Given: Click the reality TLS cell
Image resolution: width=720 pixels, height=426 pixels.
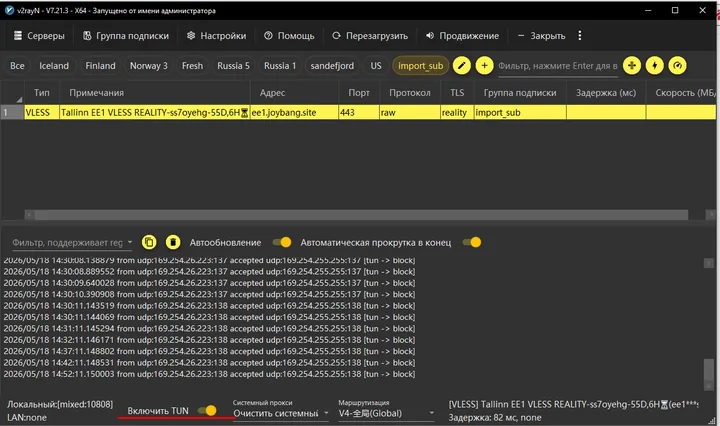Looking at the screenshot, I should click(x=457, y=112).
